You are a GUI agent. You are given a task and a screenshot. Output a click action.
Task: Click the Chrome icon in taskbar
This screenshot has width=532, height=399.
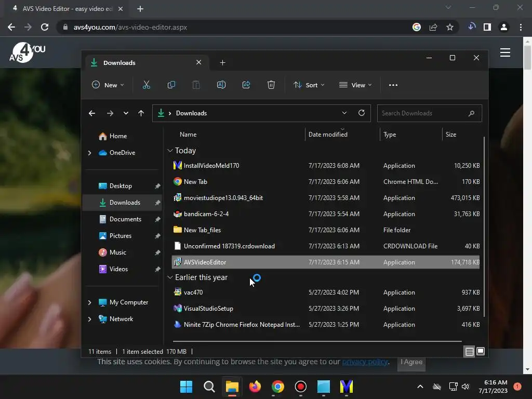pos(277,387)
